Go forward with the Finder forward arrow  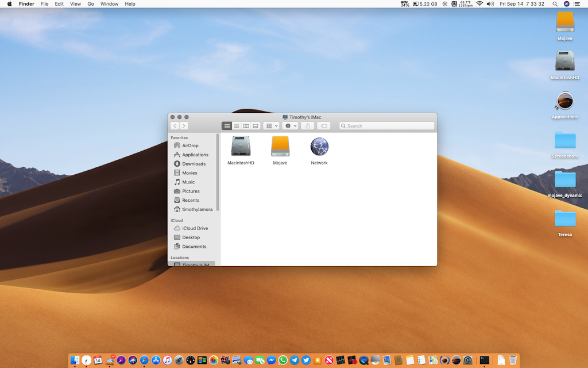click(184, 126)
